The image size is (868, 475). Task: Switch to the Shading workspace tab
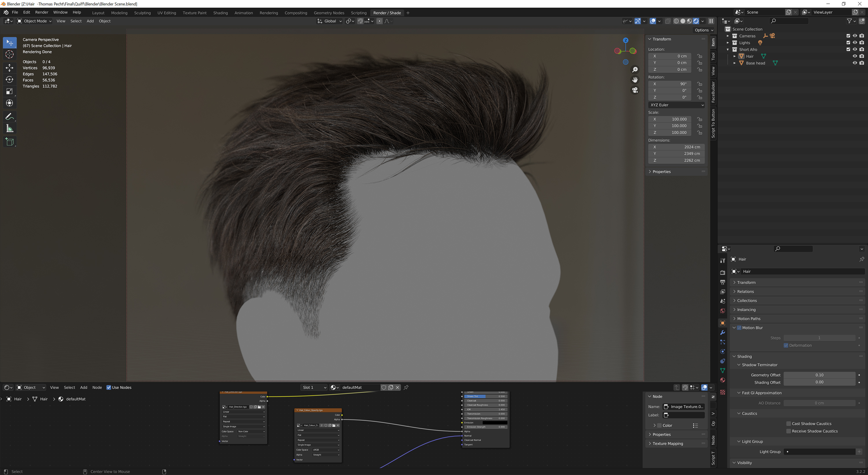point(220,13)
